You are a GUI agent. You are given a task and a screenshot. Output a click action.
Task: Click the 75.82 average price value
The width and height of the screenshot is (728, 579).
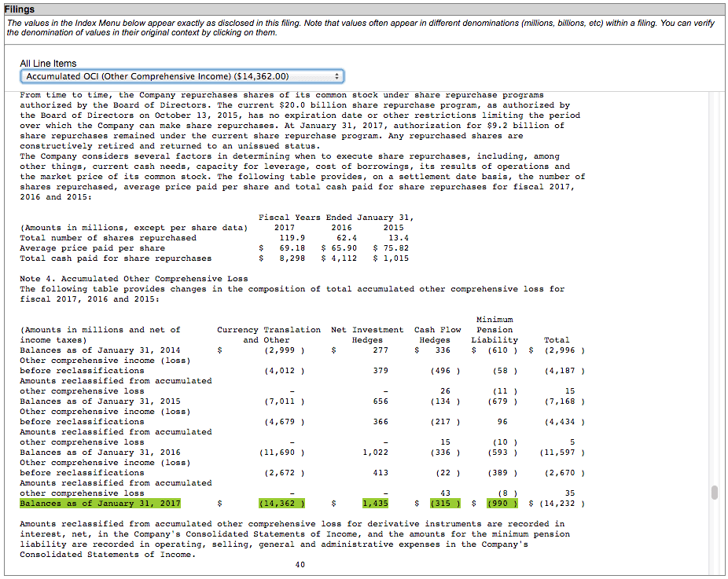[x=396, y=248]
